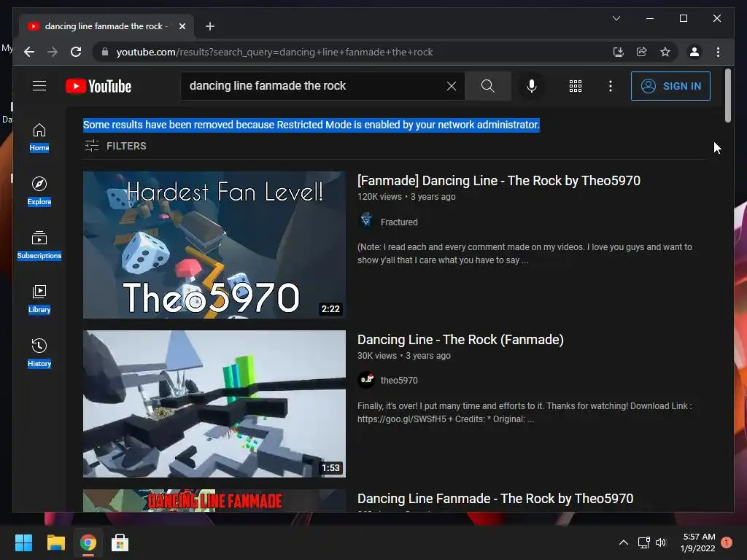This screenshot has height=560, width=747.
Task: Click the SIGN IN button
Action: 670,86
